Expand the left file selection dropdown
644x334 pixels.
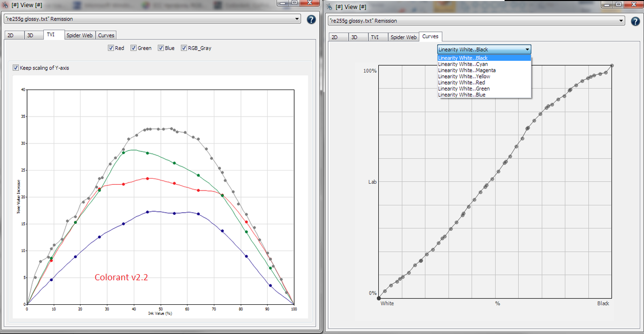pos(152,19)
